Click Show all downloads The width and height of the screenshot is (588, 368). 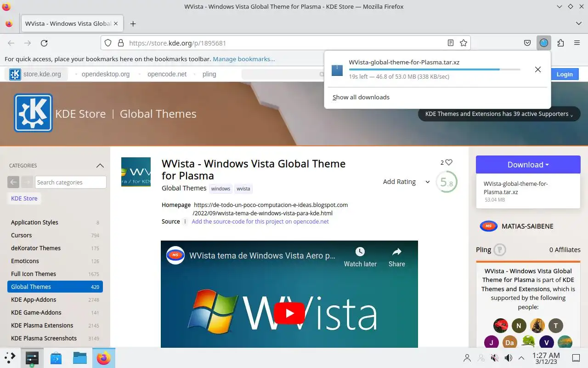[x=361, y=97]
